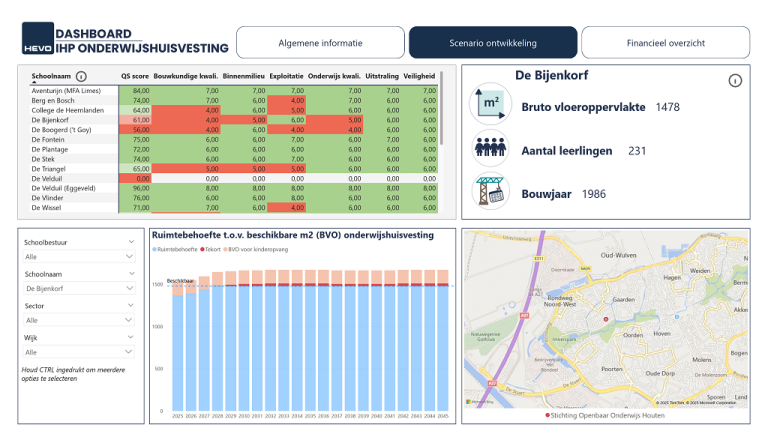
Task: Sort table by Onderwijs kwali. column
Action: pos(334,76)
